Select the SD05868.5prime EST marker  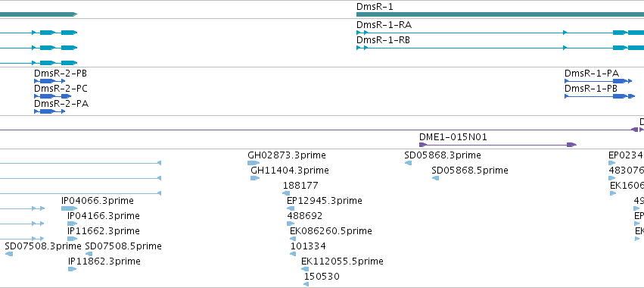[435, 178]
